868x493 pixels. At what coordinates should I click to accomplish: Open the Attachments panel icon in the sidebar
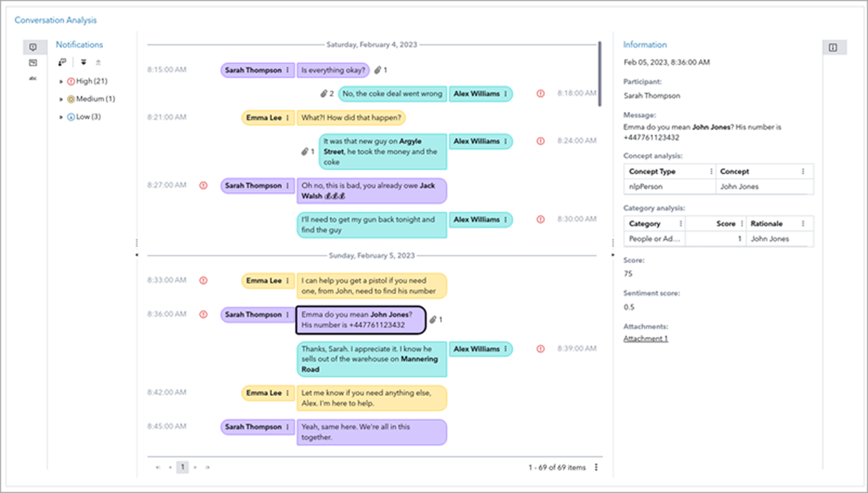pyautogui.click(x=33, y=62)
